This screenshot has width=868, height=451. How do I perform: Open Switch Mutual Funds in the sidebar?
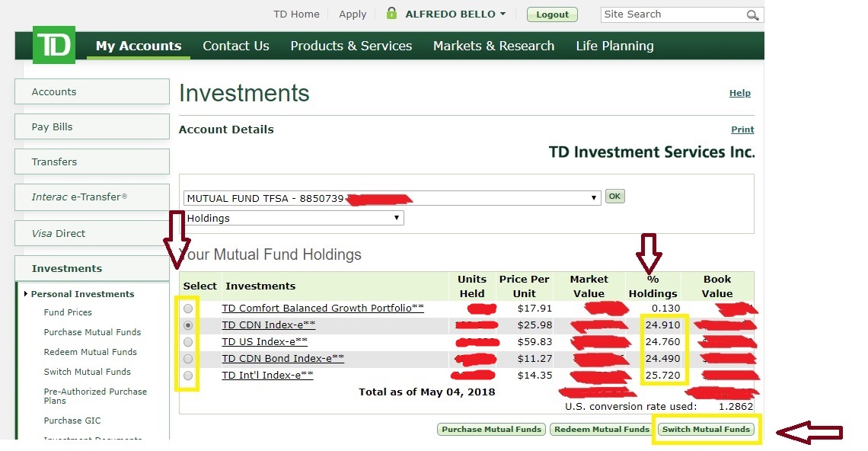click(x=88, y=372)
